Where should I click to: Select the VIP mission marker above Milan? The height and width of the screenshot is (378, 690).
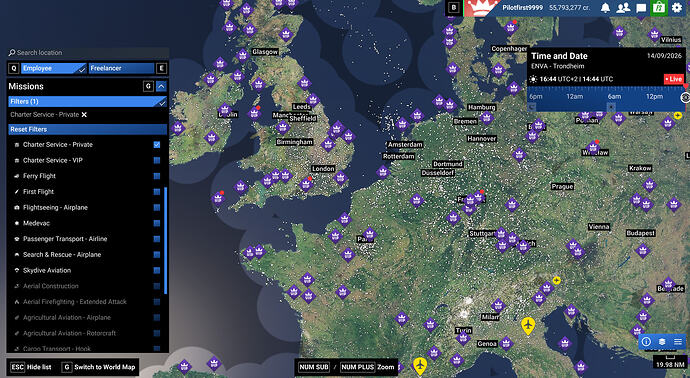point(498,305)
